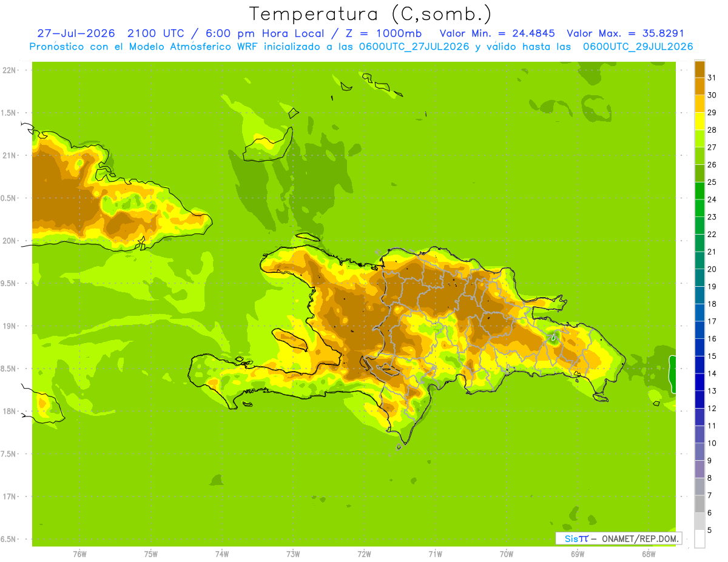Select the "71W" longitude label
728x562 pixels.
(435, 554)
